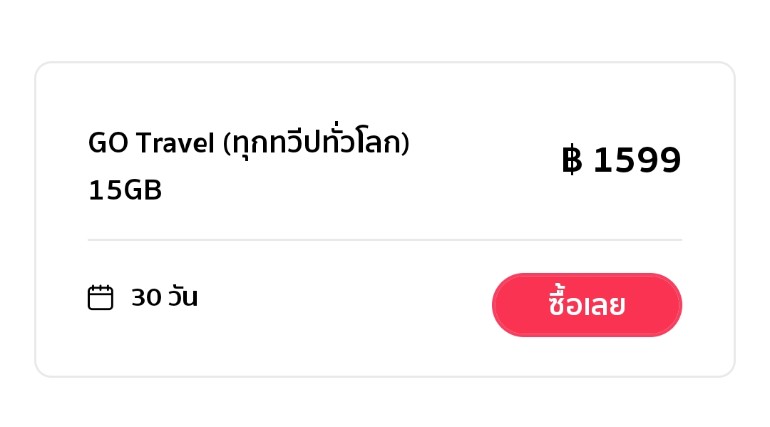
Task: Click the word GO in package name
Action: [109, 143]
